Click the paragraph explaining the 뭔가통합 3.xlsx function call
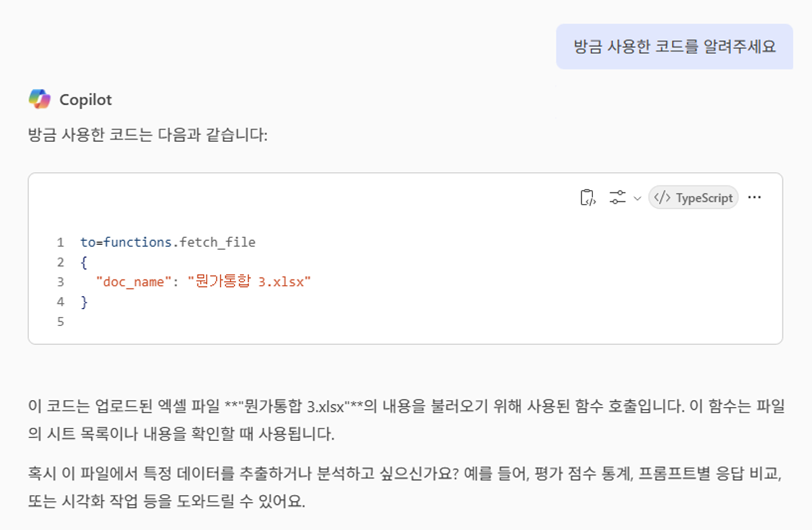This screenshot has height=530, width=812. [406, 420]
